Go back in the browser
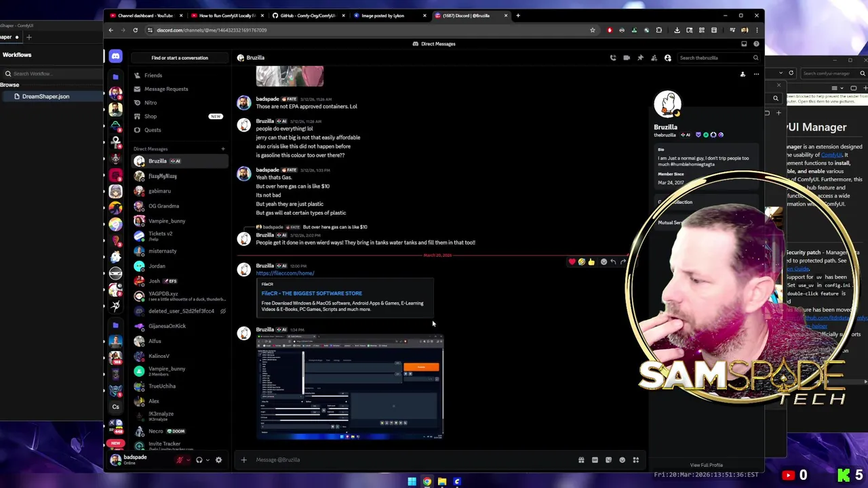The image size is (868, 488). (111, 30)
